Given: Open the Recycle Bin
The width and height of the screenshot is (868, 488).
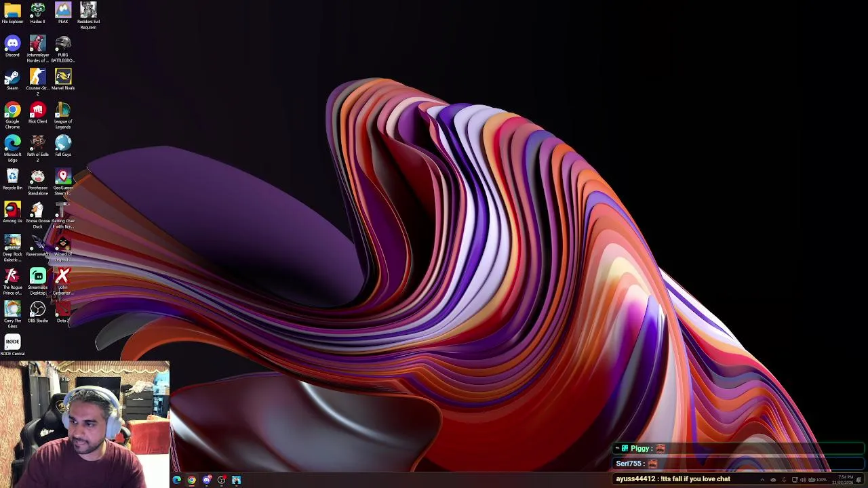Looking at the screenshot, I should (12, 180).
